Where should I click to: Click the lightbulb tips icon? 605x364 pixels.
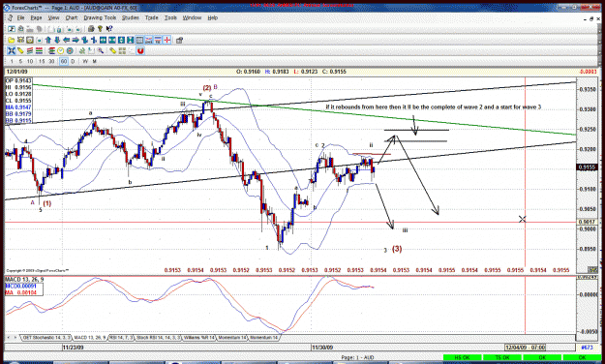(100, 29)
